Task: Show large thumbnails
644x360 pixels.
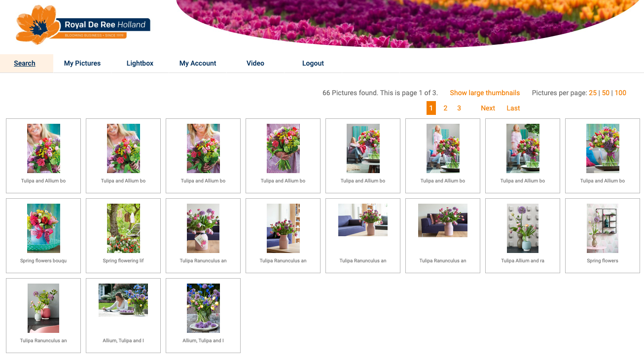Action: [x=485, y=93]
